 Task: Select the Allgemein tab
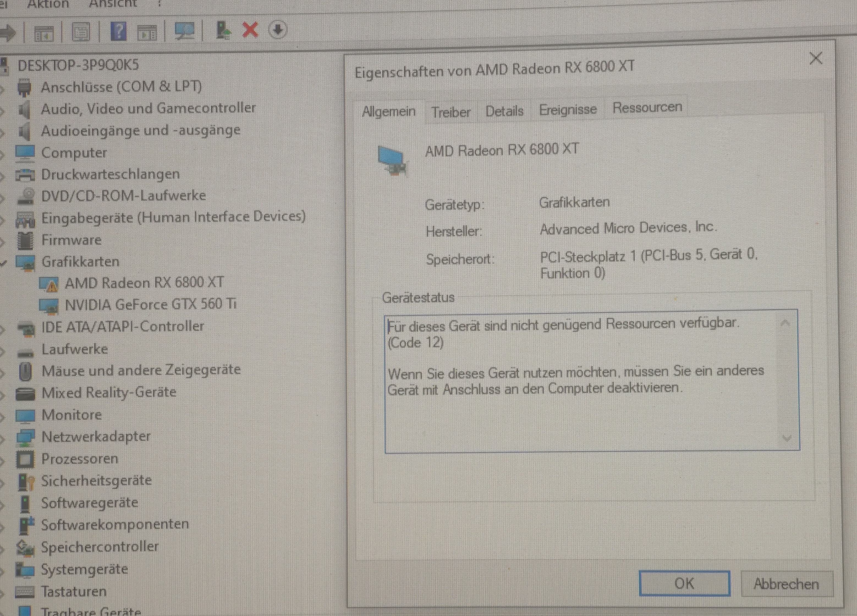pyautogui.click(x=389, y=111)
